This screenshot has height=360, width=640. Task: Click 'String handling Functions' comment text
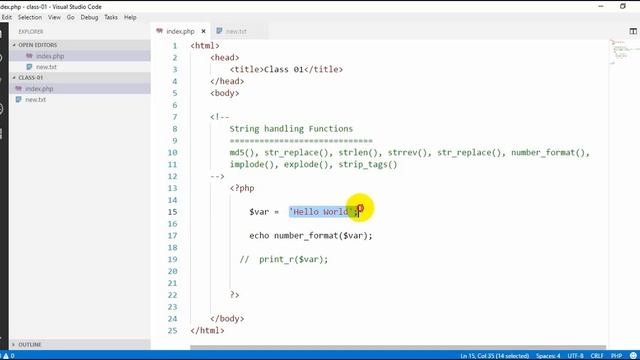pos(291,129)
